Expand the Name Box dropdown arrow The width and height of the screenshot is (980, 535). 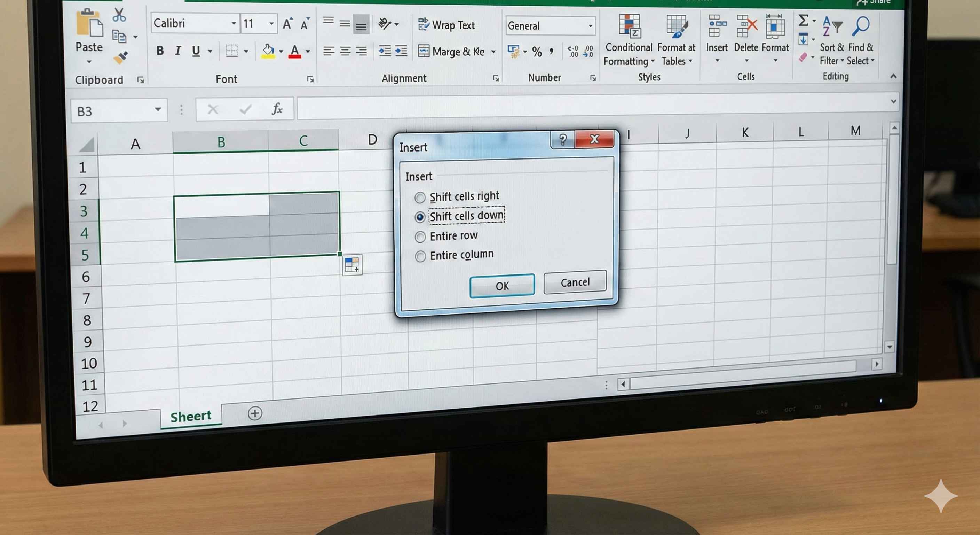(x=158, y=110)
